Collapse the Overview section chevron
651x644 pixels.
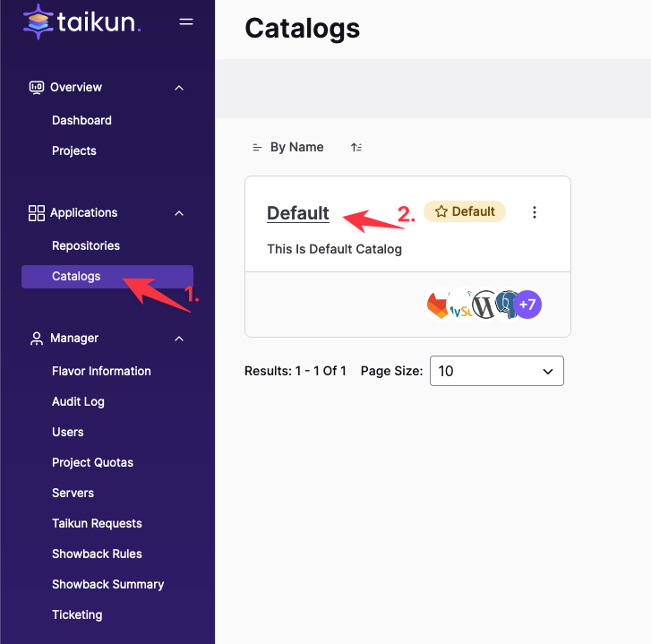pos(179,88)
